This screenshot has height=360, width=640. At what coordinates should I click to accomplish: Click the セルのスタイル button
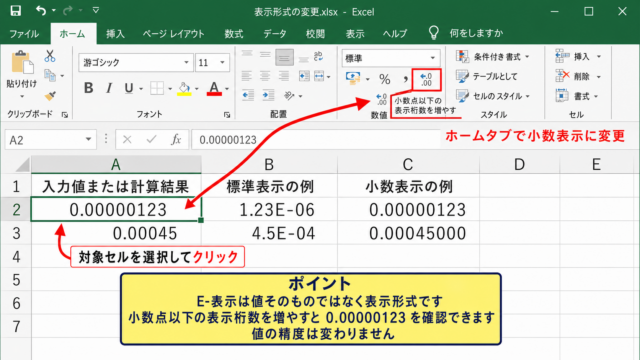[x=493, y=96]
